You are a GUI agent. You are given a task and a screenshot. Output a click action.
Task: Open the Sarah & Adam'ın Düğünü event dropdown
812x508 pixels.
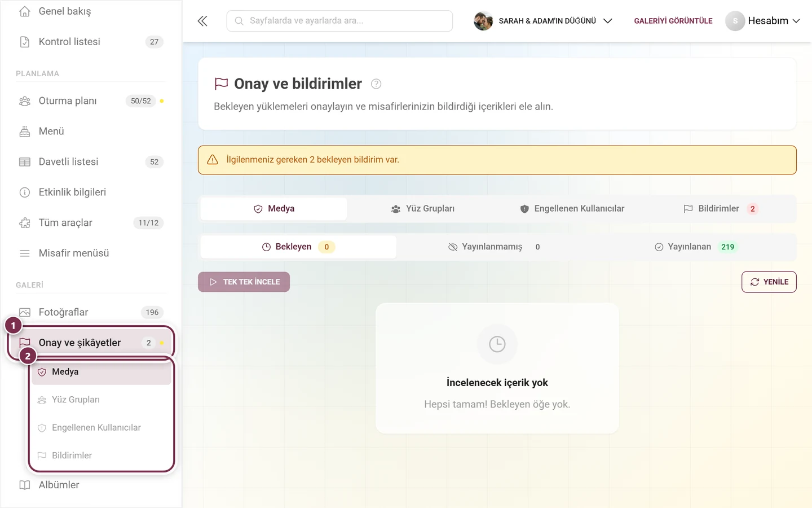(543, 21)
